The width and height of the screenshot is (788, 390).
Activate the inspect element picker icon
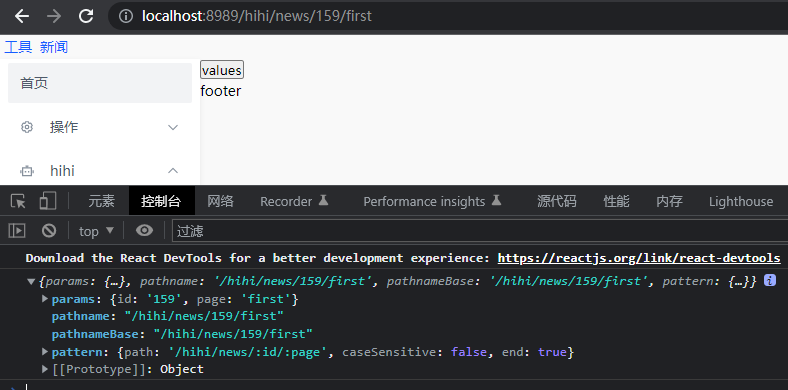click(x=18, y=202)
